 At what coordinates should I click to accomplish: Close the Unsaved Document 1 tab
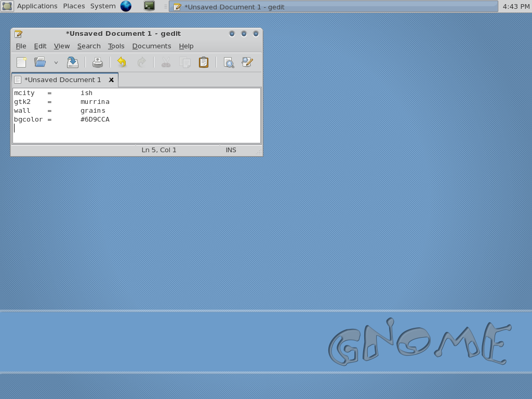coord(111,79)
